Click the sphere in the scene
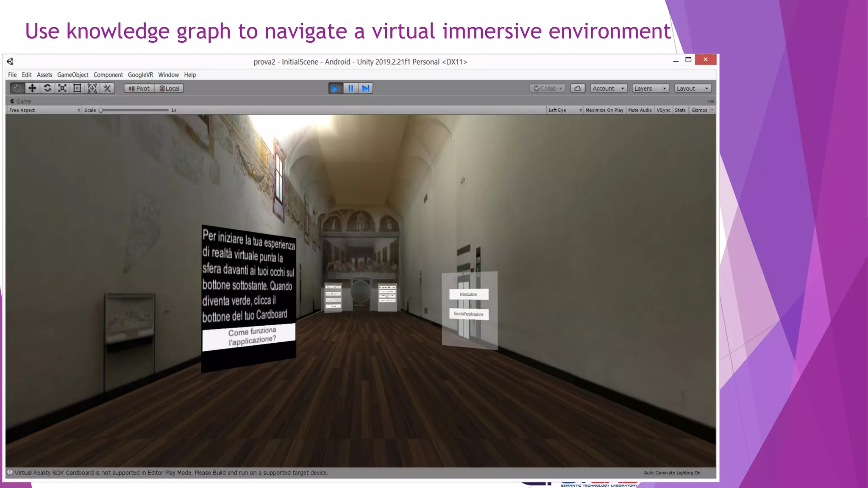The image size is (868, 488). pyautogui.click(x=360, y=291)
